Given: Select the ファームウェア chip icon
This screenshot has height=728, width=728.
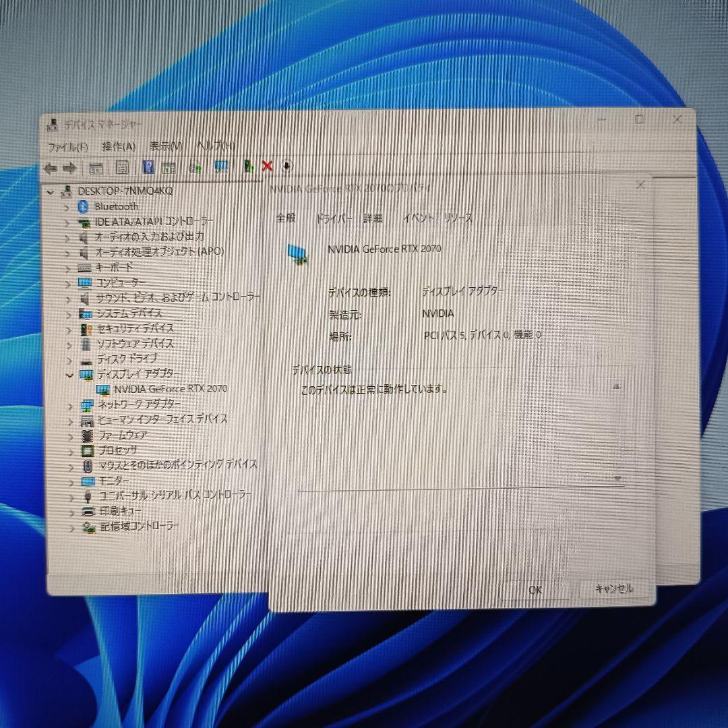Looking at the screenshot, I should [x=87, y=435].
